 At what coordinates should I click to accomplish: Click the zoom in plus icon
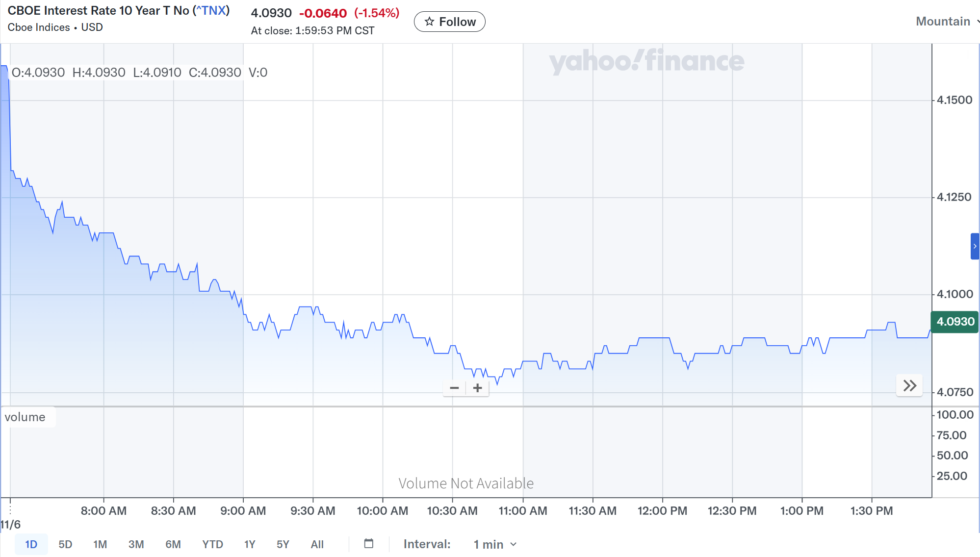[x=477, y=388]
